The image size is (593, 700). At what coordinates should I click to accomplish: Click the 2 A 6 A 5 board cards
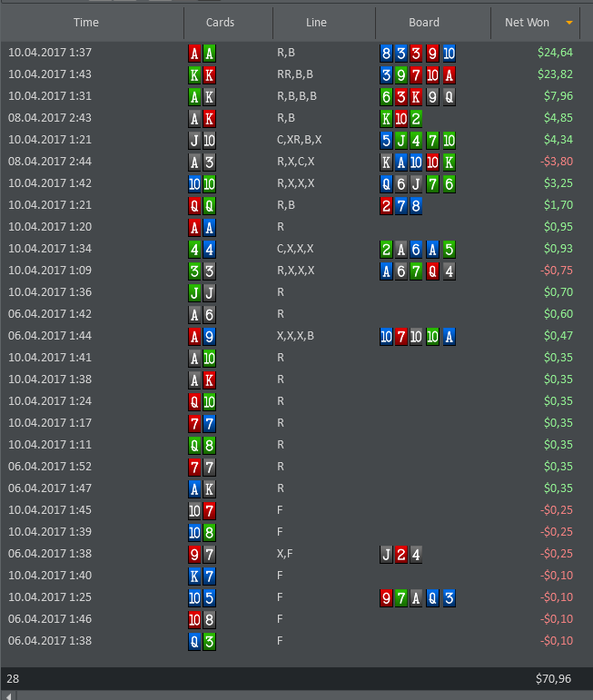coord(418,250)
